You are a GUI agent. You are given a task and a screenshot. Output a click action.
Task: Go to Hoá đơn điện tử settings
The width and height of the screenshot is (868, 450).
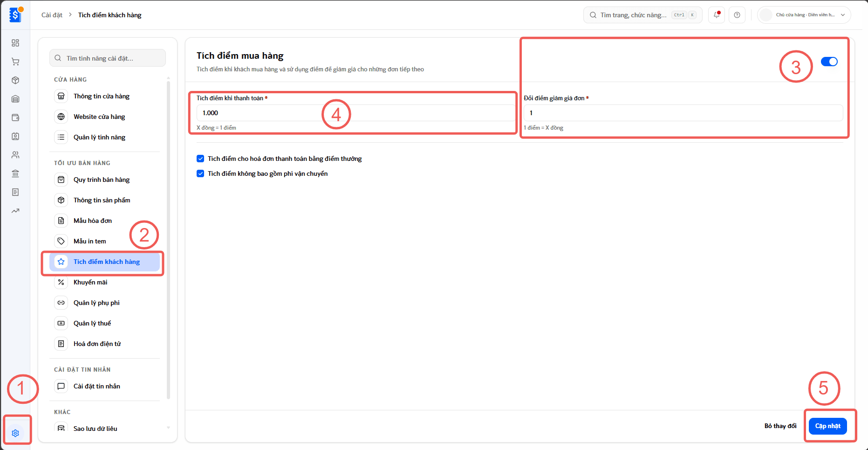pyautogui.click(x=105, y=344)
